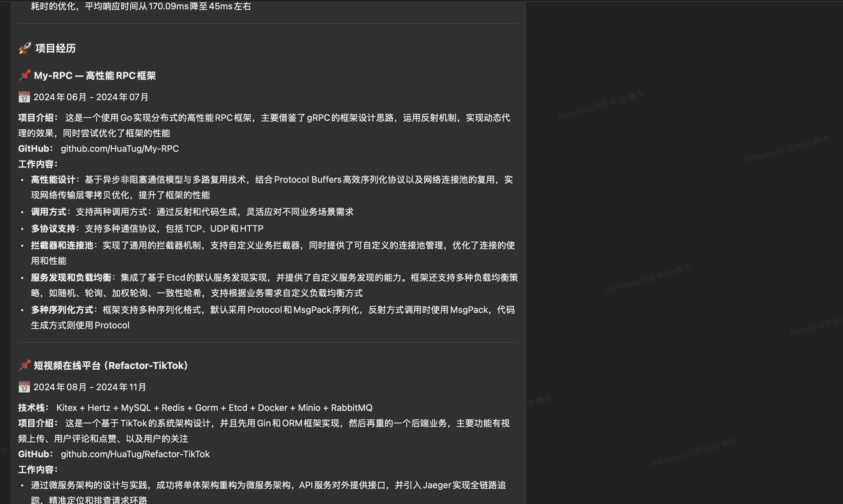
Task: Click the calendar icon beside 2024年08月 date
Action: click(x=24, y=387)
